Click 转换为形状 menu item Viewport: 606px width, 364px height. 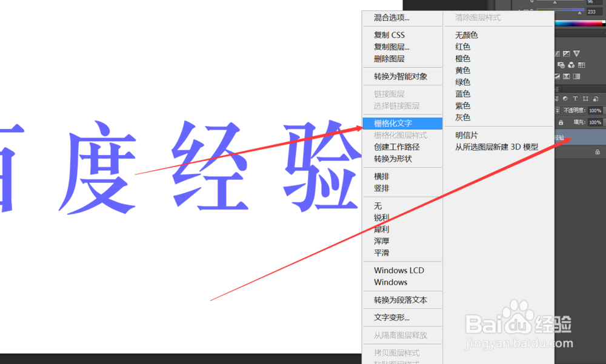(393, 159)
